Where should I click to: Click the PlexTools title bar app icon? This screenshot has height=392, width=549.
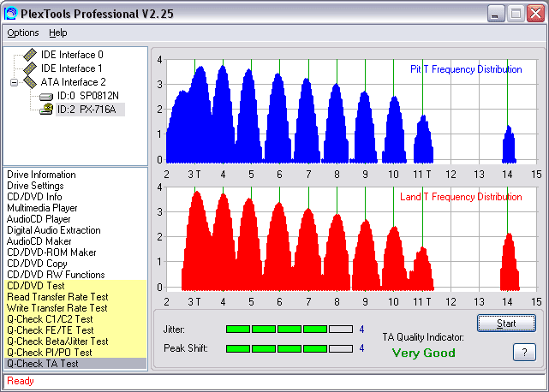pyautogui.click(x=10, y=14)
